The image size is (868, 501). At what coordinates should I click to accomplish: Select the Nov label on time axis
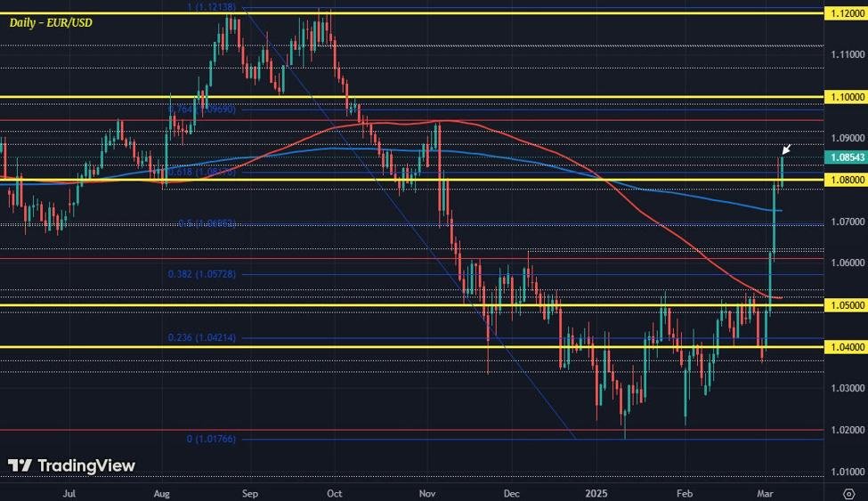coord(426,490)
